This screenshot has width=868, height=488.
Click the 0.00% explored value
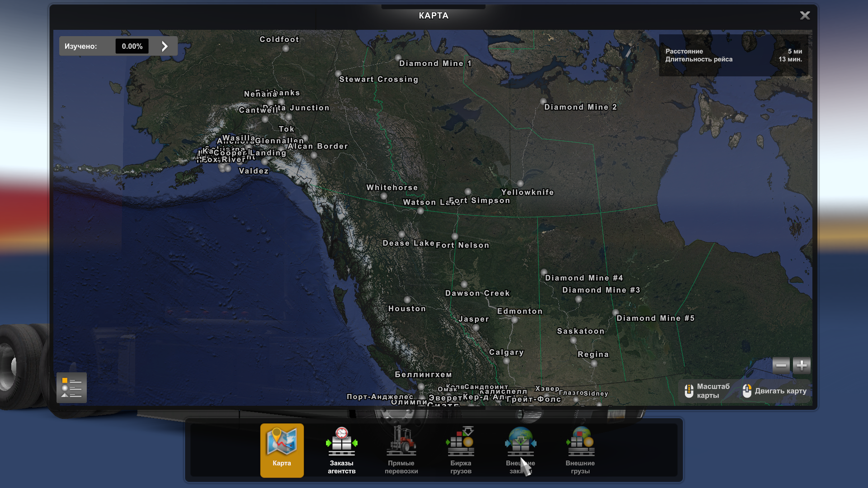[x=132, y=46]
